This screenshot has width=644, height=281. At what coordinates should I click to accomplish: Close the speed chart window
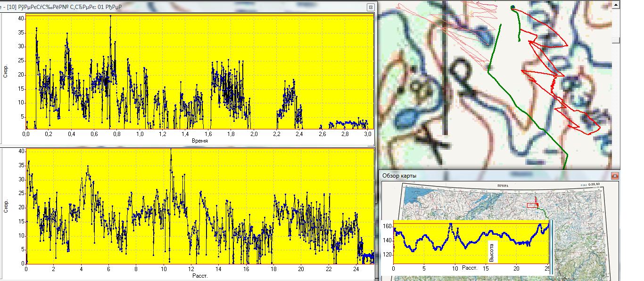[371, 7]
